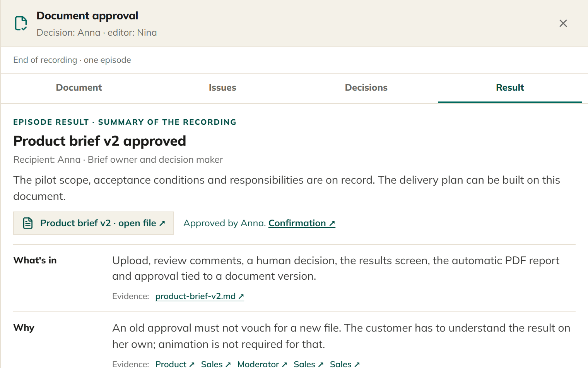Viewport: 588px width, 368px height.
Task: Click the 'What's in' row label
Action: point(35,260)
